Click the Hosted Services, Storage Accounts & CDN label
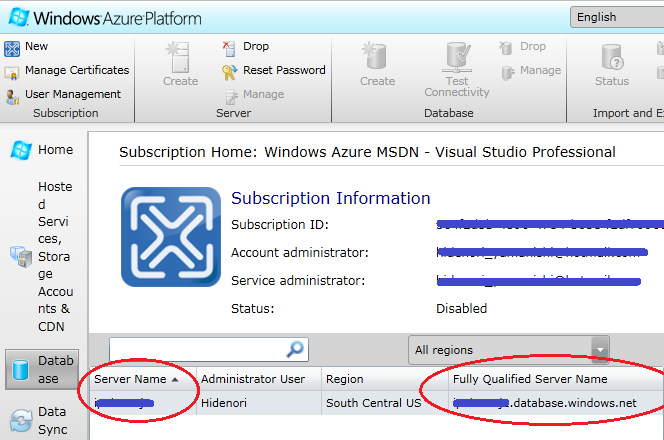Image resolution: width=664 pixels, height=440 pixels. (x=55, y=257)
